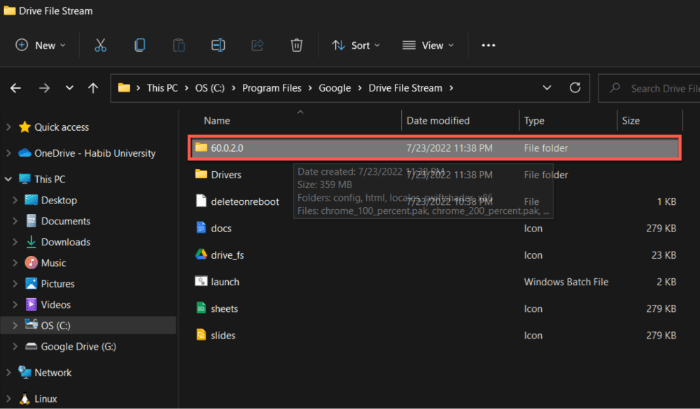Sort by the Type column header
This screenshot has height=409, width=700.
tap(534, 121)
